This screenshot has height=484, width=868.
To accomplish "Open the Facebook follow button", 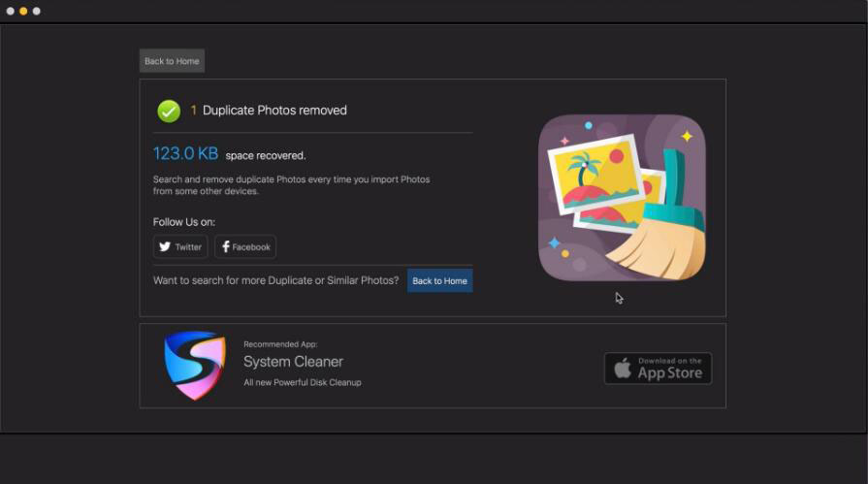I will coord(245,247).
